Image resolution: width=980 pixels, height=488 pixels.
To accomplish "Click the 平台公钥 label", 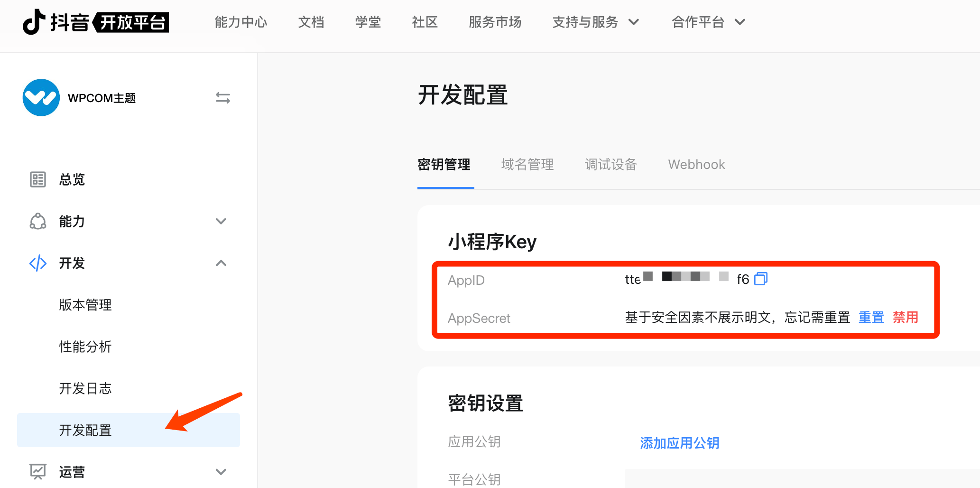I will (474, 479).
